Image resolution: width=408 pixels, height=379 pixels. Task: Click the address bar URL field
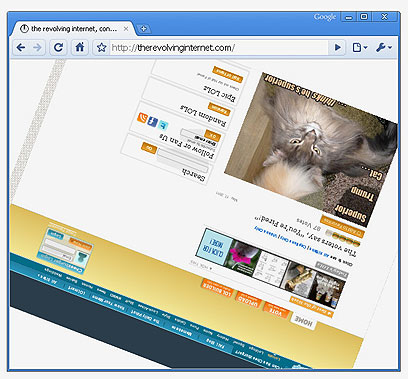pos(218,48)
